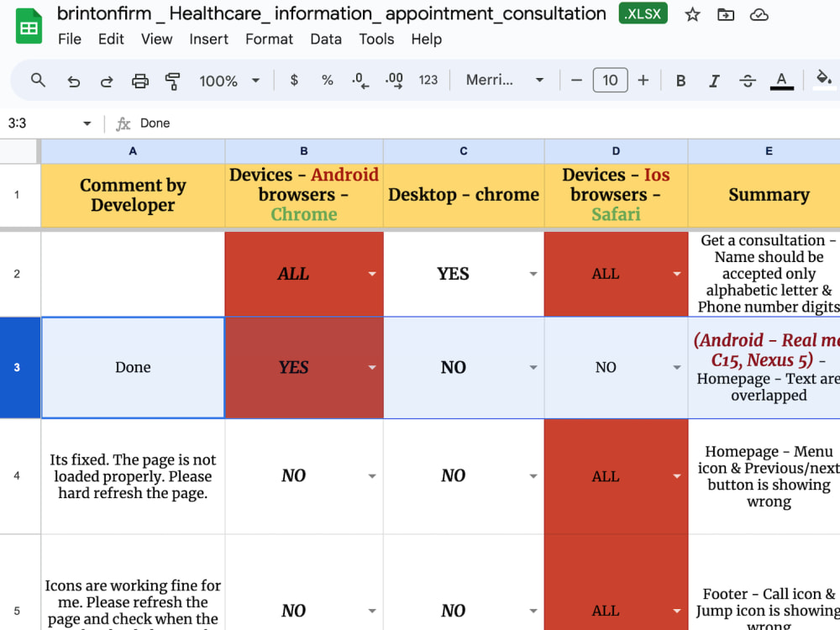Screen dimensions: 840x630
Task: Activate the paint format tool
Action: (172, 81)
